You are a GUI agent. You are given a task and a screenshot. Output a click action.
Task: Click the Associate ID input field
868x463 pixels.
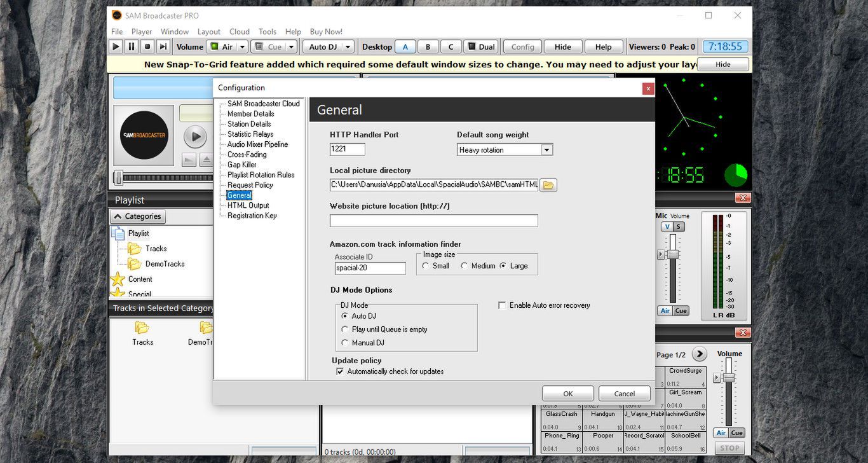pos(370,268)
